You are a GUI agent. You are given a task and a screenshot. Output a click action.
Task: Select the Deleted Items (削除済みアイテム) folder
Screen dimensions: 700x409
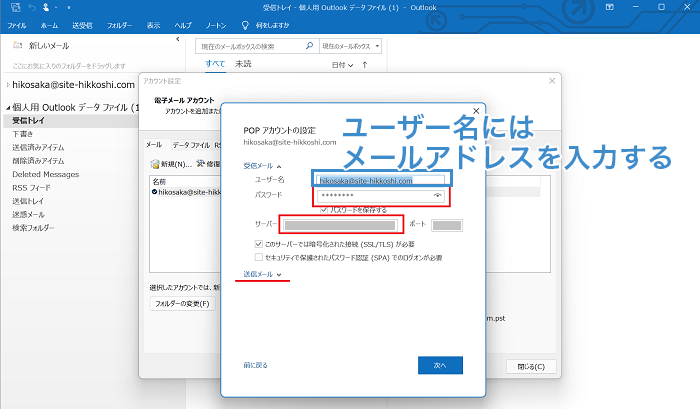[x=38, y=161]
